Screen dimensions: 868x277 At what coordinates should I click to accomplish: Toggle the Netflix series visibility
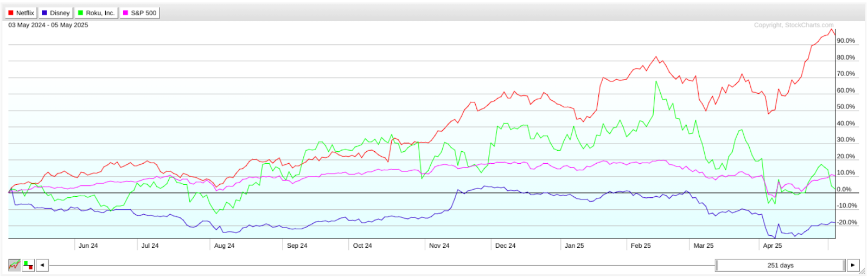21,12
